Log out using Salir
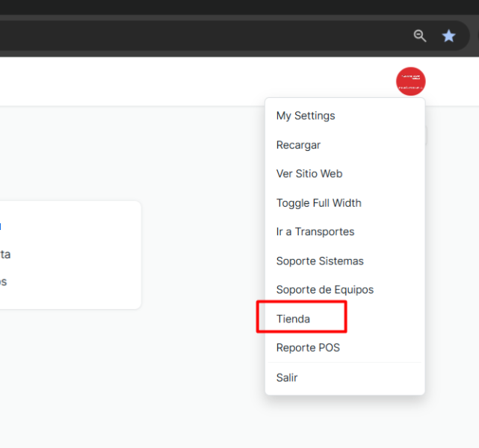The height and width of the screenshot is (448, 479). (287, 378)
